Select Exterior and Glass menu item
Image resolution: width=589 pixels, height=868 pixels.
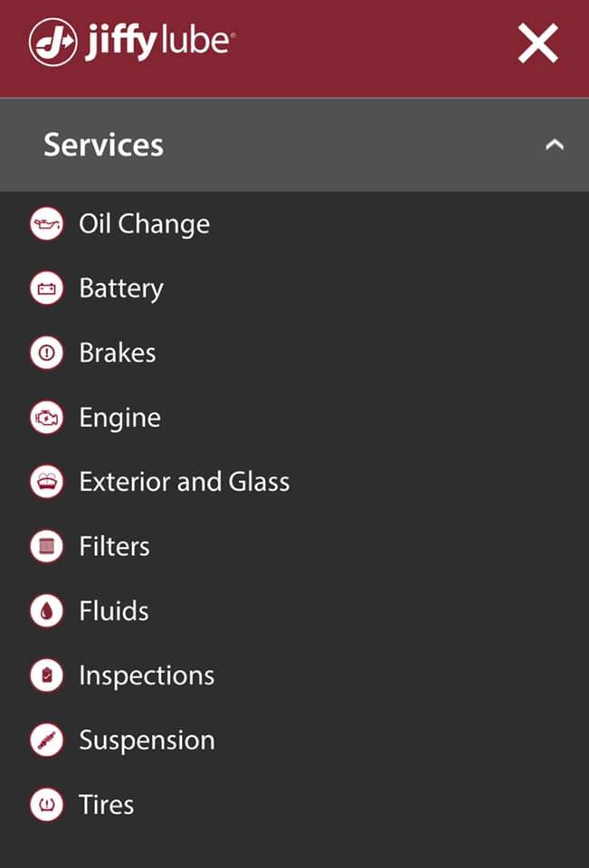185,482
